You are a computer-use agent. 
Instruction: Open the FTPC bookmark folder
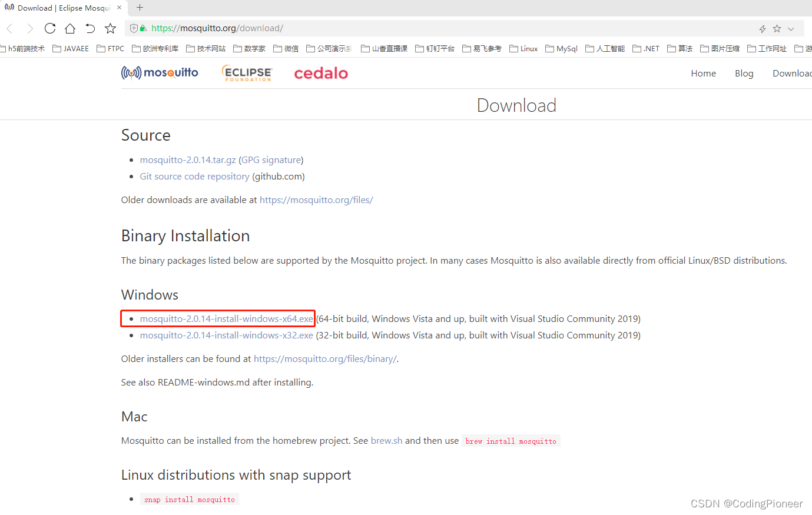point(111,49)
